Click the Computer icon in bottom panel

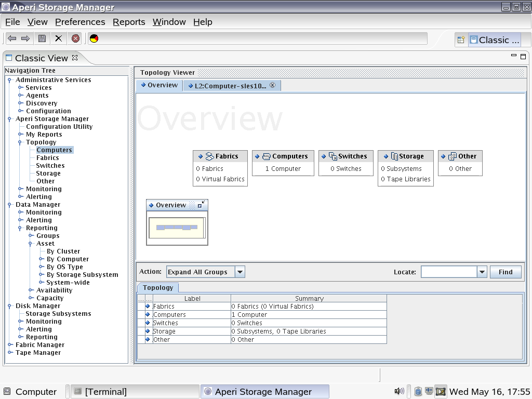coord(7,392)
